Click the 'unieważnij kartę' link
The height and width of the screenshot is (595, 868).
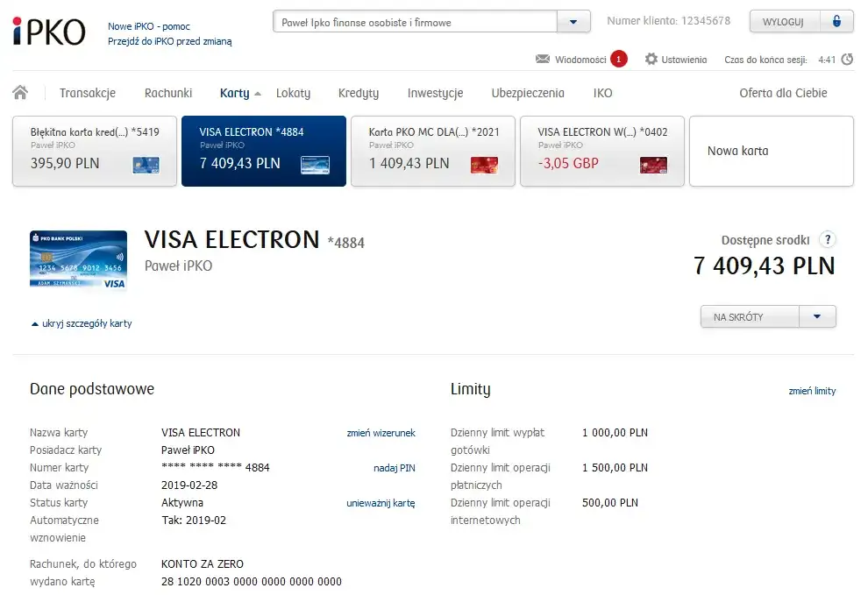[x=381, y=503]
